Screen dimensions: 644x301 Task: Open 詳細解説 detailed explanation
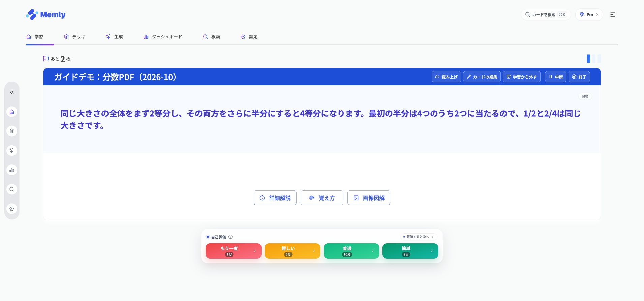pyautogui.click(x=275, y=198)
